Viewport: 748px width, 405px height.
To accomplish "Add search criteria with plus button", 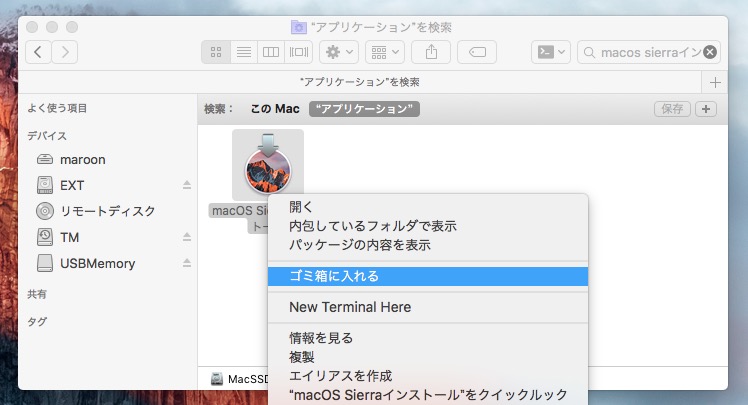I will 706,108.
